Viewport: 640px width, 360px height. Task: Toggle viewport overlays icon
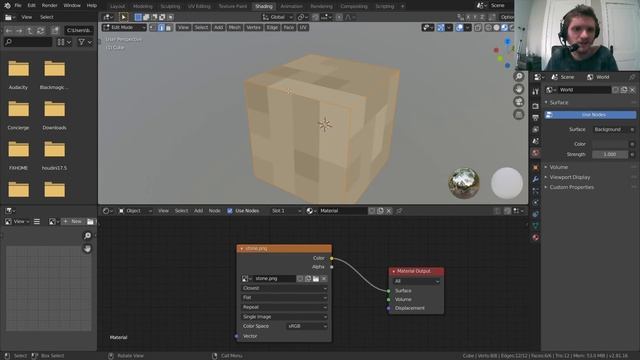click(x=460, y=27)
